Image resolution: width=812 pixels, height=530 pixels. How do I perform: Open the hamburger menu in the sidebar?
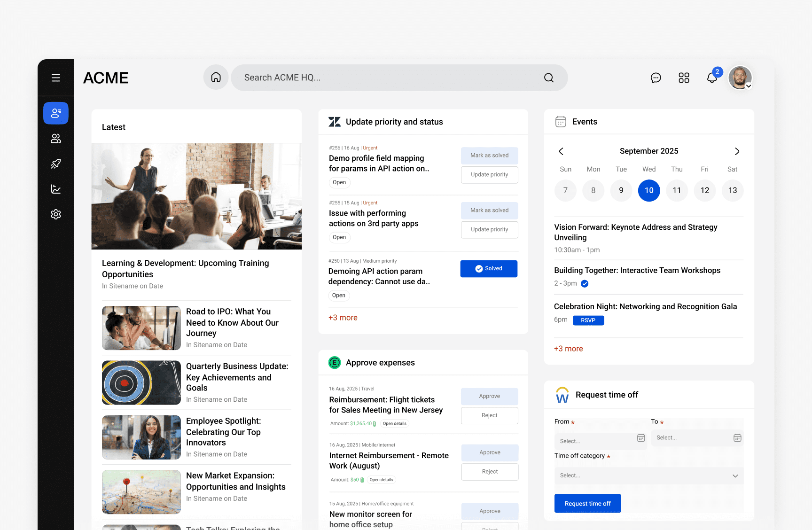pos(56,78)
